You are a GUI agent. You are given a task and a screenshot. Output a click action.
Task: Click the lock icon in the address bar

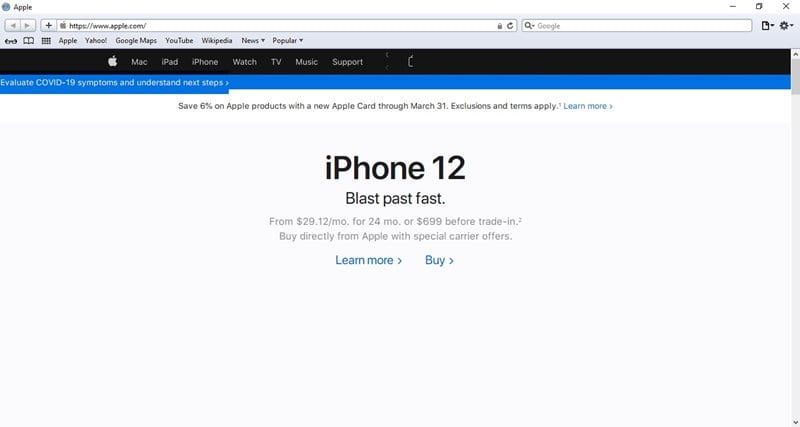pos(500,26)
